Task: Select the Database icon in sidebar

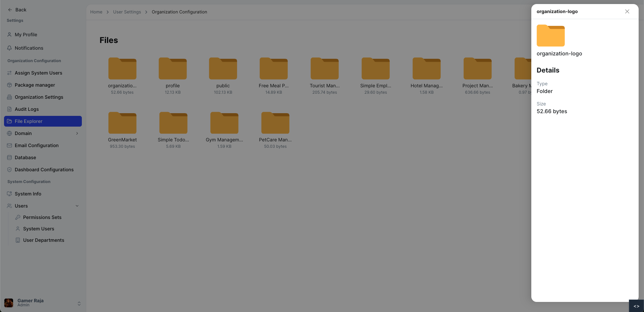Action: (9, 158)
